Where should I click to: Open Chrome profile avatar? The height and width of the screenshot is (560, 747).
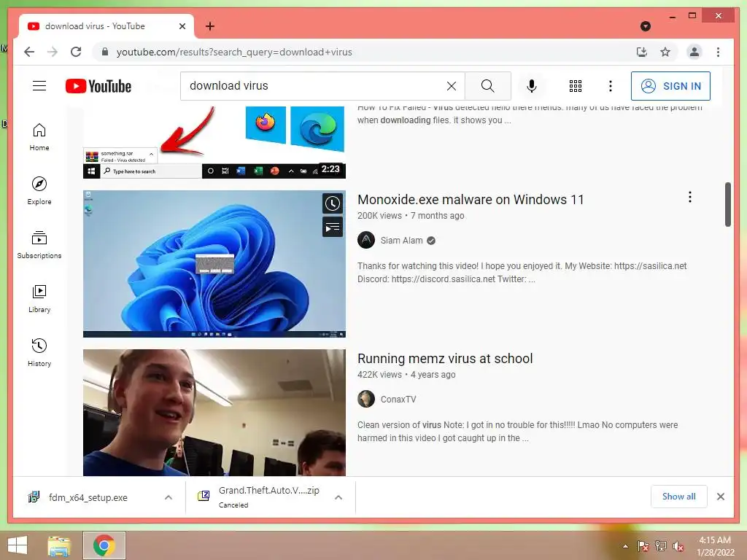click(694, 52)
